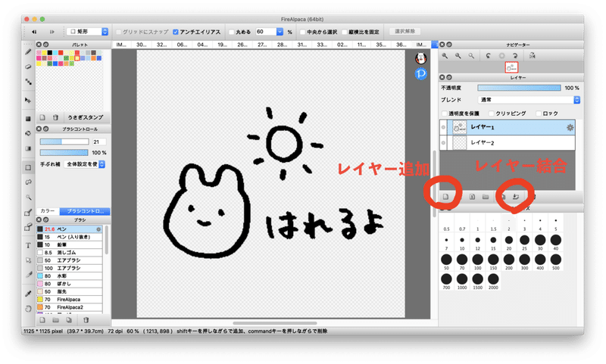Screen dimensions: 606x364
Task: Select the Brush tool in the toolbar
Action: click(x=28, y=51)
